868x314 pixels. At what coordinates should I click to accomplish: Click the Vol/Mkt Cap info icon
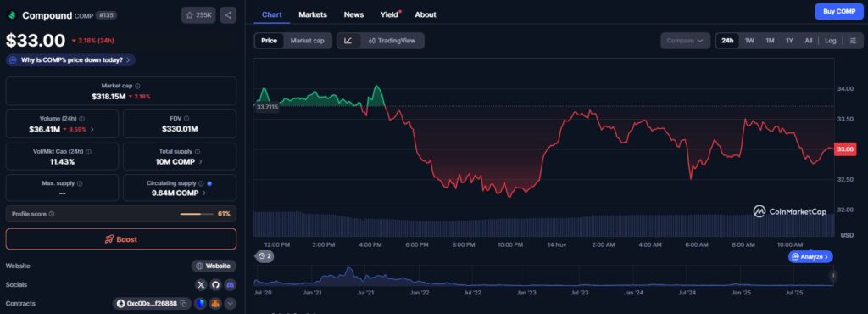pyautogui.click(x=88, y=151)
